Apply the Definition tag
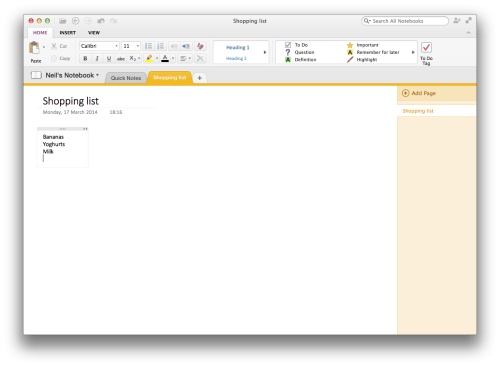 tap(301, 59)
